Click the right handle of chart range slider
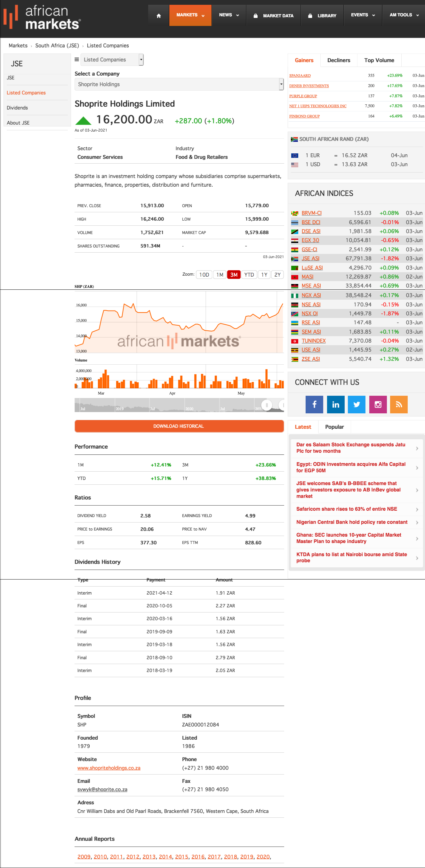Image resolution: width=425 pixels, height=868 pixels. pos(282,405)
